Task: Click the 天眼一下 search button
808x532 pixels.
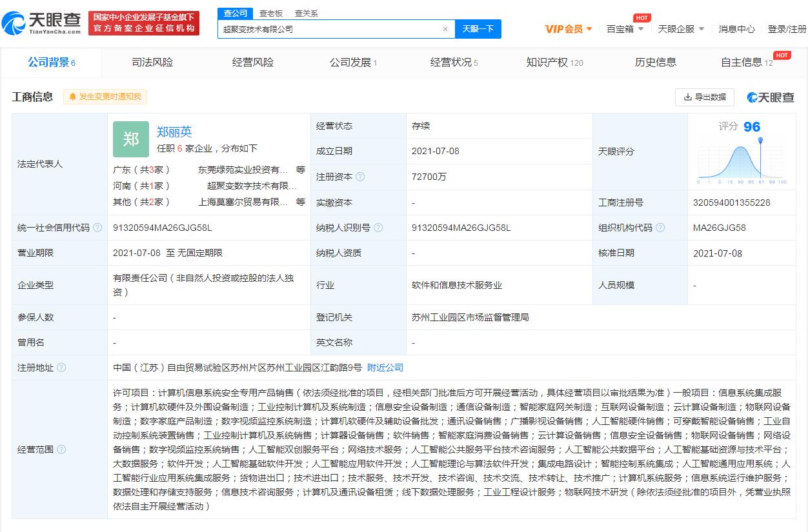Action: click(x=478, y=29)
